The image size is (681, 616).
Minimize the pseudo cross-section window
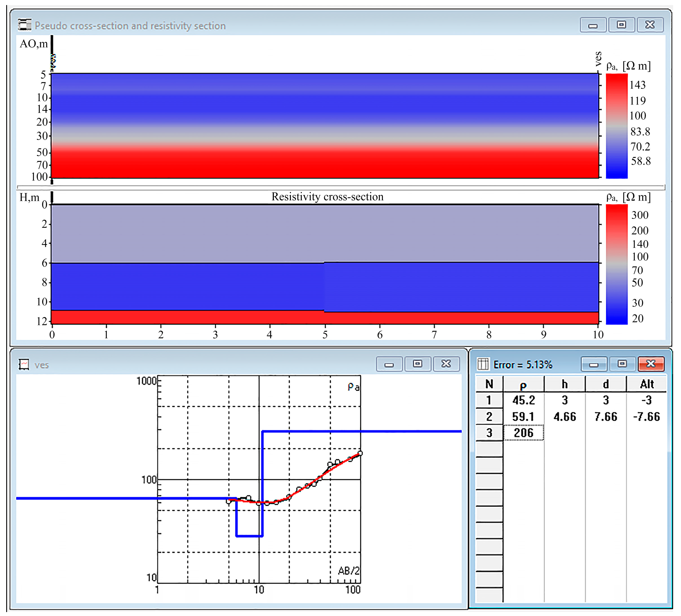(593, 25)
